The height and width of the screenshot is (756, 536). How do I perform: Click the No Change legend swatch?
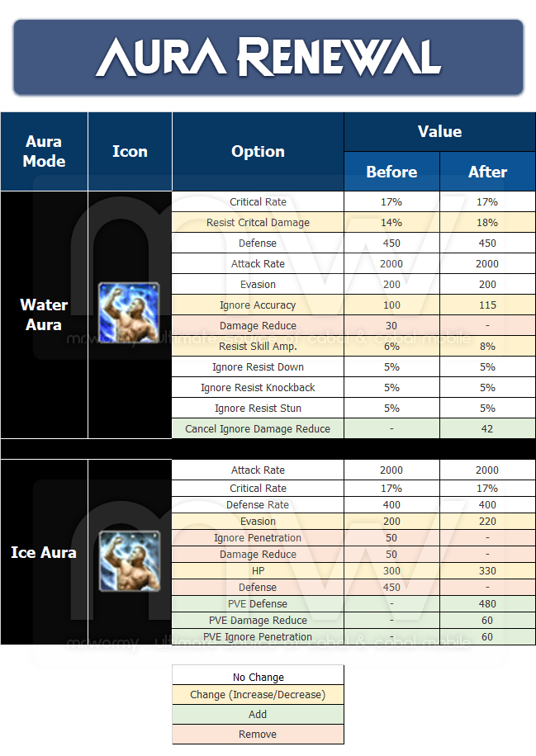258,678
